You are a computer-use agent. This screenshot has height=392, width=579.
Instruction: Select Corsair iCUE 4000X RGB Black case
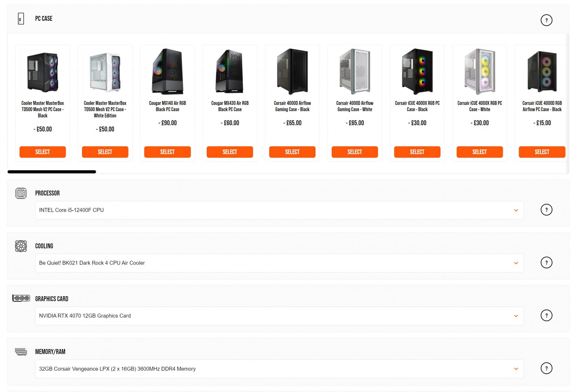417,152
